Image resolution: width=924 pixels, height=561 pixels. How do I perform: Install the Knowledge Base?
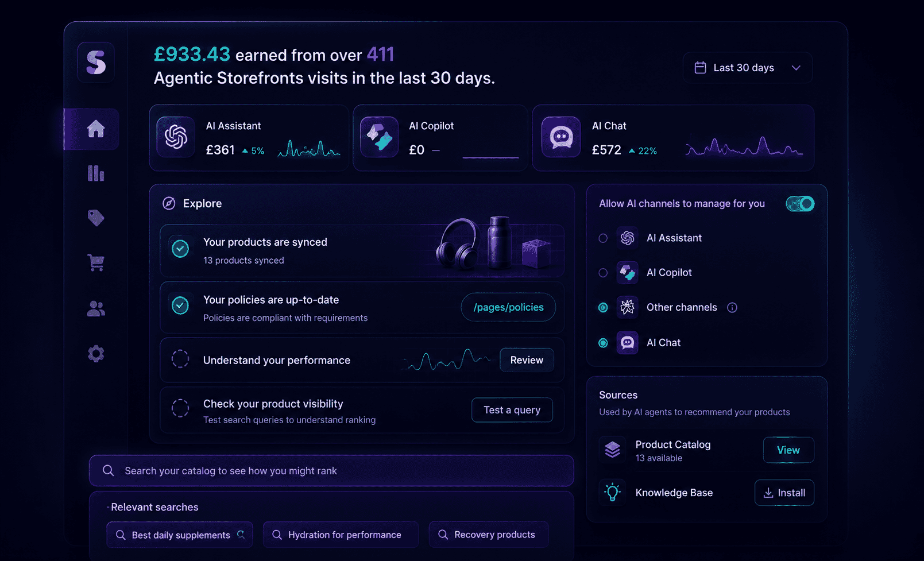tap(784, 493)
